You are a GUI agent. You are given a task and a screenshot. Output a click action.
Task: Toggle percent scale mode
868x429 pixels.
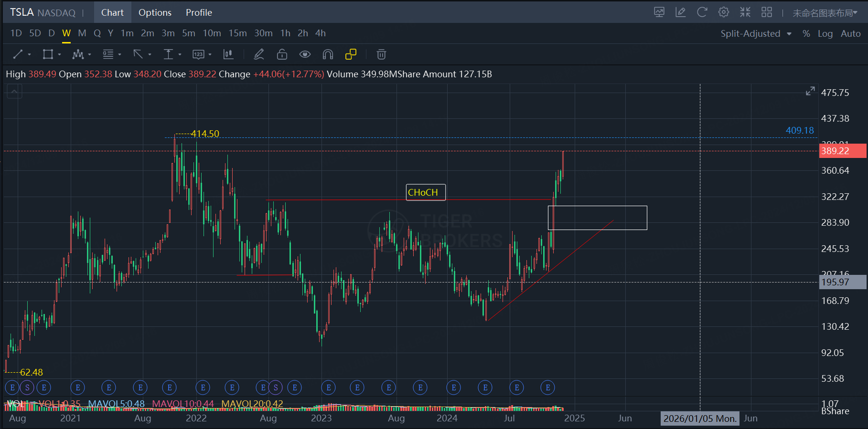pyautogui.click(x=806, y=33)
